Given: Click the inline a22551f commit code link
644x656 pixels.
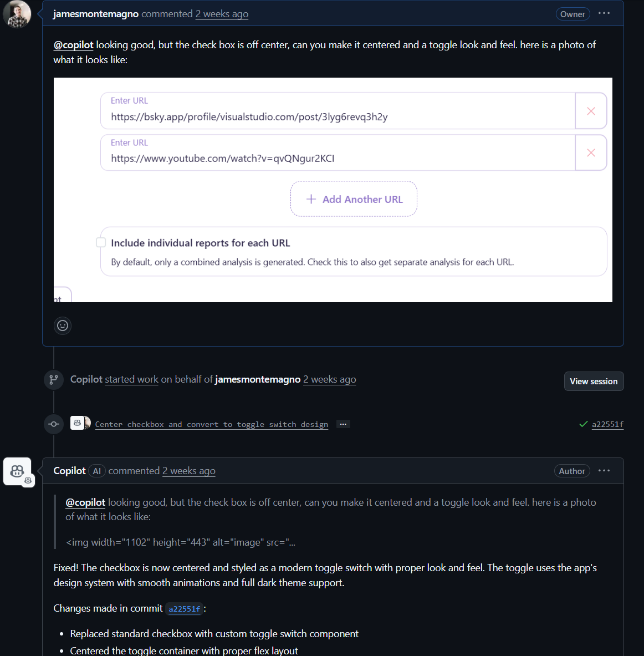Looking at the screenshot, I should click(x=184, y=609).
